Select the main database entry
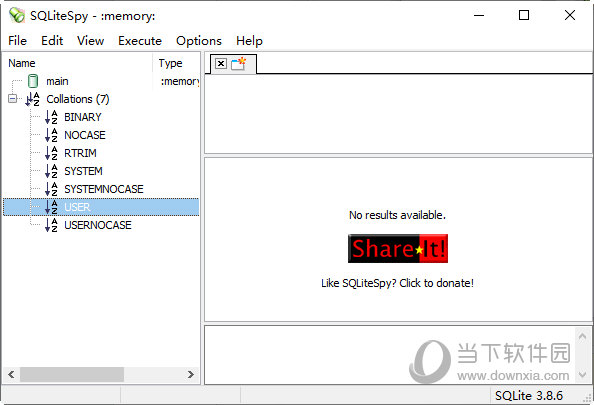The height and width of the screenshot is (405, 594). coord(57,81)
